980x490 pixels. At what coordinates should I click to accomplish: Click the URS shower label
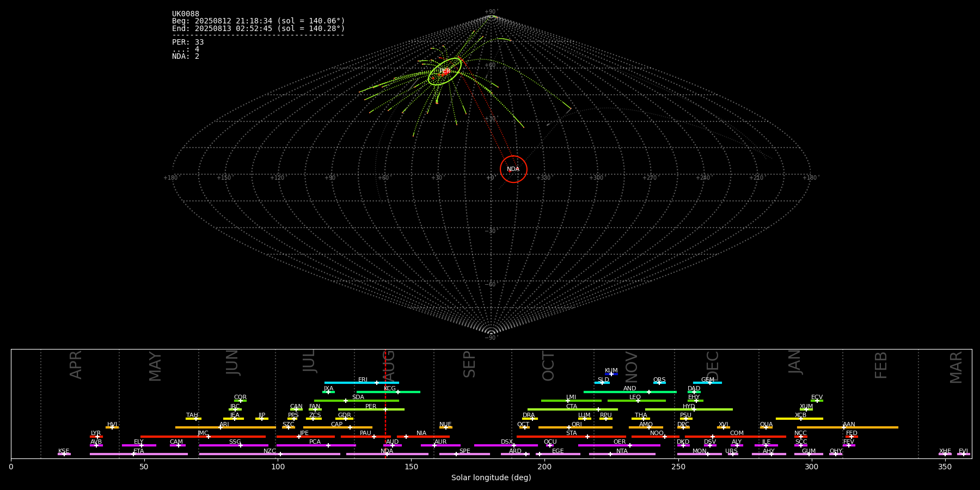(731, 451)
